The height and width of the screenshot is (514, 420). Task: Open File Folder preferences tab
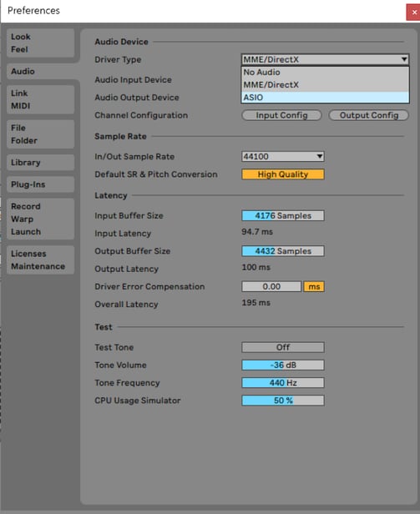click(x=40, y=134)
